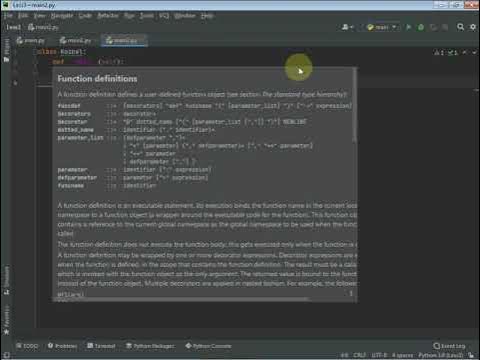Click the Python interpreter selector in status bar
Image resolution: width=480 pixels, height=360 pixels.
pos(441,355)
